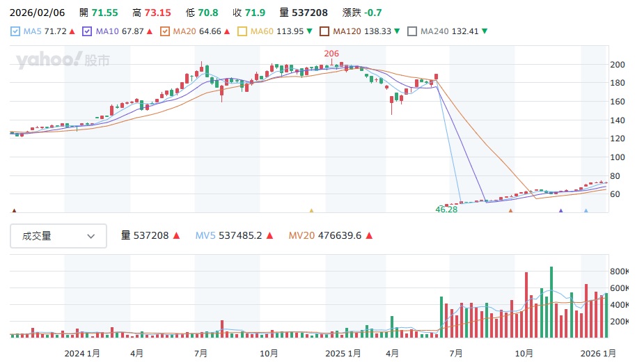This screenshot has height=362, width=644.
Task: Click the orange event marker triangle near 10月
Action: (510, 210)
